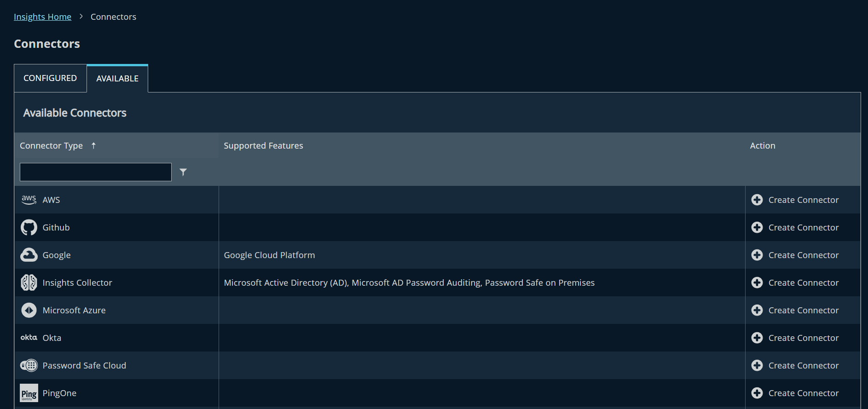Create Connector for PingOne
This screenshot has height=409, width=868.
804,393
